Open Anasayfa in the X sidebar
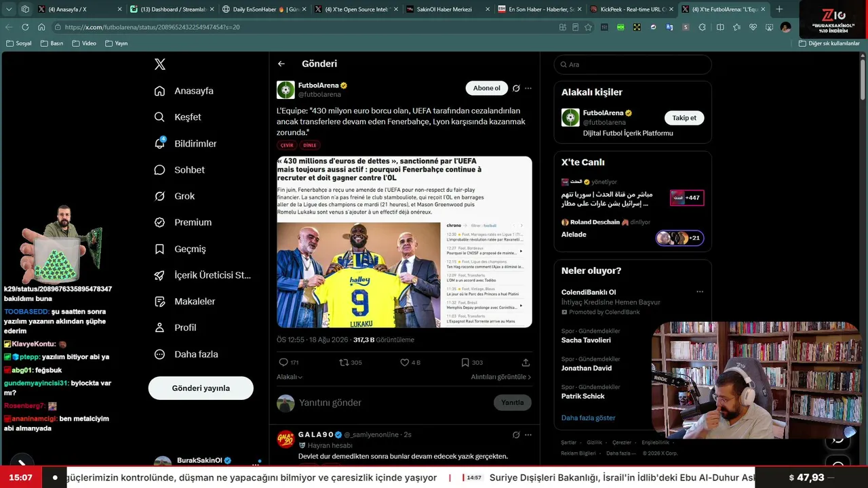Viewport: 868px width, 488px height. click(x=184, y=91)
